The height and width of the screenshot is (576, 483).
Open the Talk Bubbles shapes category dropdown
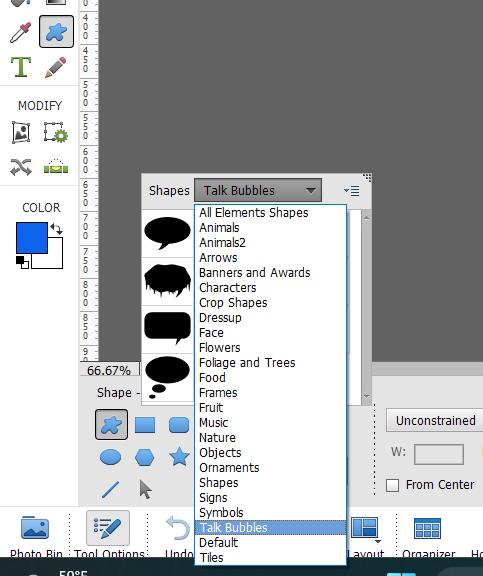point(258,190)
